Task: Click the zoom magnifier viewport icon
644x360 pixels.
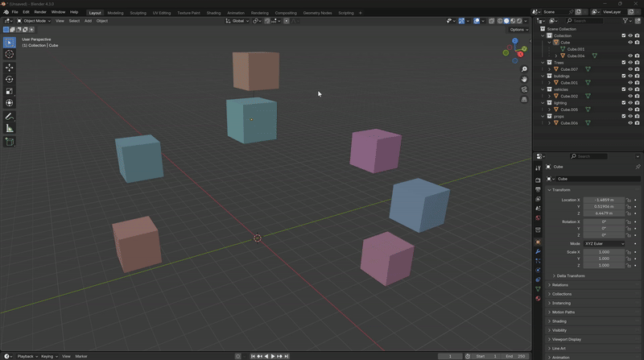Action: pyautogui.click(x=524, y=70)
